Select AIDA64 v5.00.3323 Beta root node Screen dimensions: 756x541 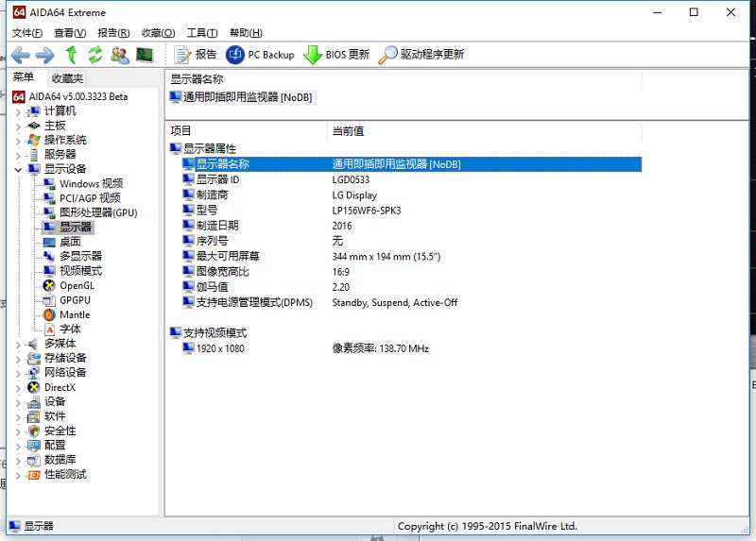click(x=70, y=96)
